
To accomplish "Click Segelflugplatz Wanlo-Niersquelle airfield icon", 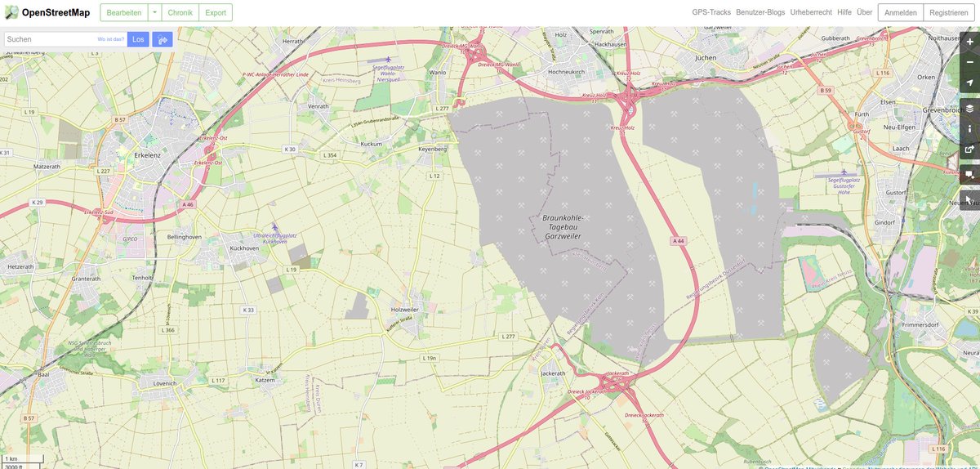I will tap(388, 60).
